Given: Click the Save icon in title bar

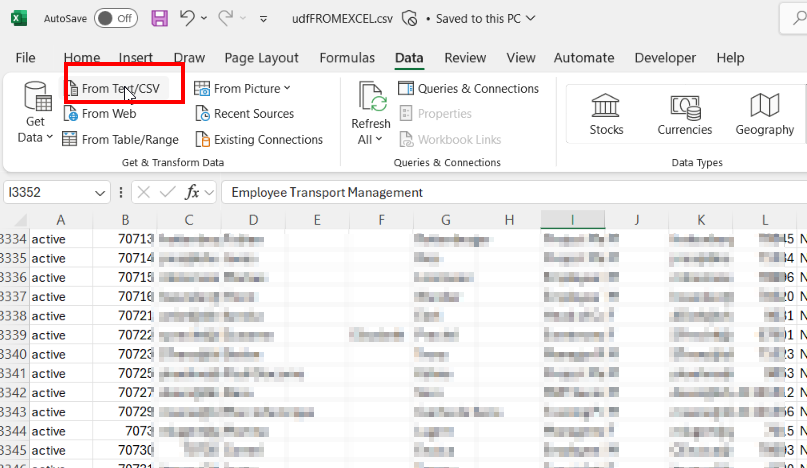Looking at the screenshot, I should click(159, 18).
